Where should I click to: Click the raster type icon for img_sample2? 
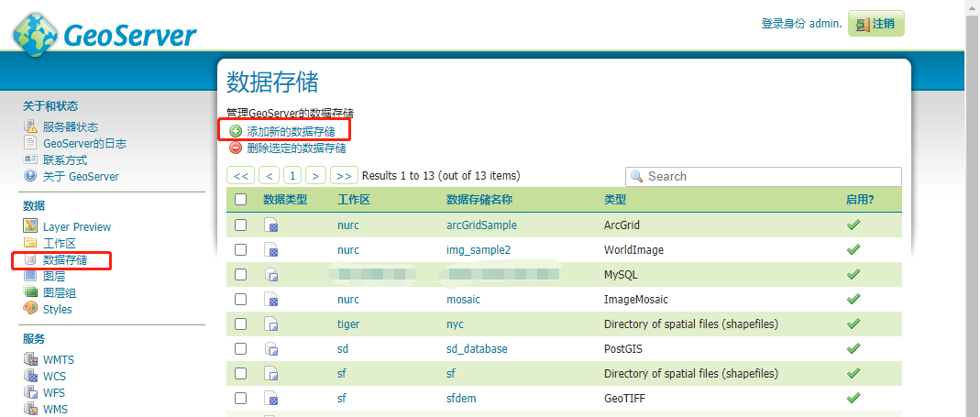coord(270,250)
